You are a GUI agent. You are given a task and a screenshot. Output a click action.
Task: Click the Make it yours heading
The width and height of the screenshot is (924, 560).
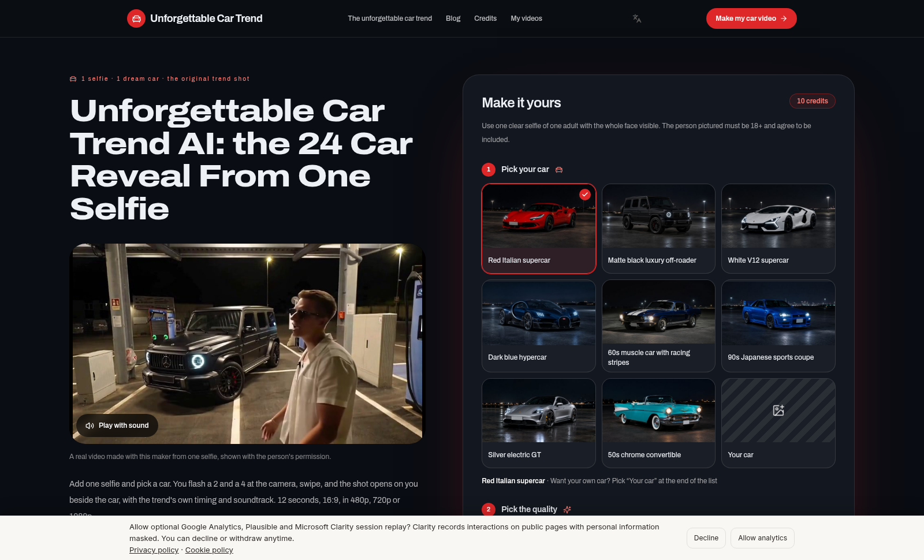(x=521, y=103)
